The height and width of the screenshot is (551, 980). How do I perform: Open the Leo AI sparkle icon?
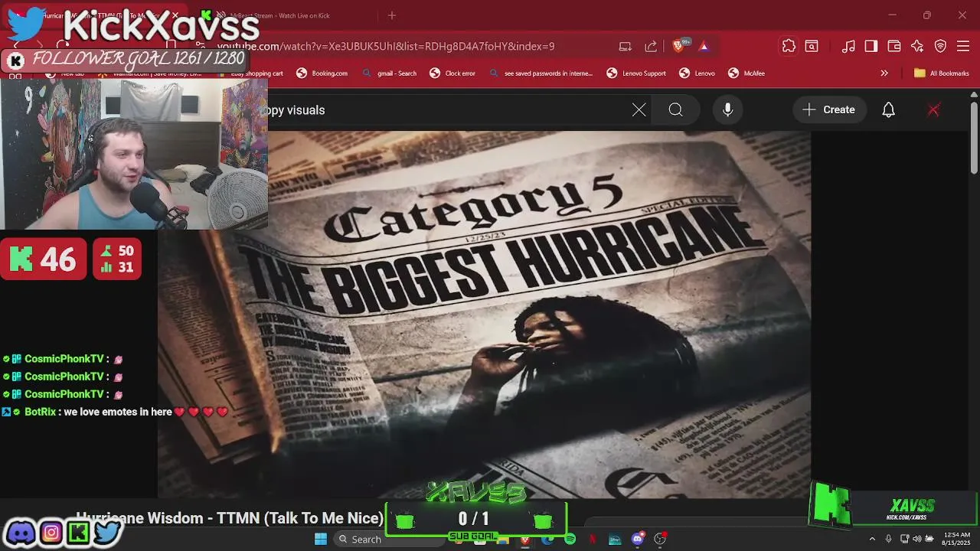tap(917, 46)
